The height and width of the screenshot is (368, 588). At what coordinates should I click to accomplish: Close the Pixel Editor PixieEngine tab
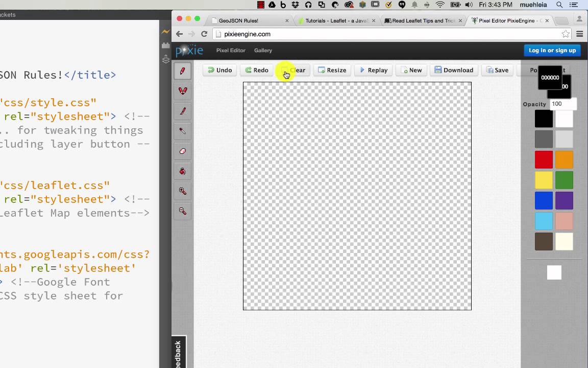coord(547,20)
